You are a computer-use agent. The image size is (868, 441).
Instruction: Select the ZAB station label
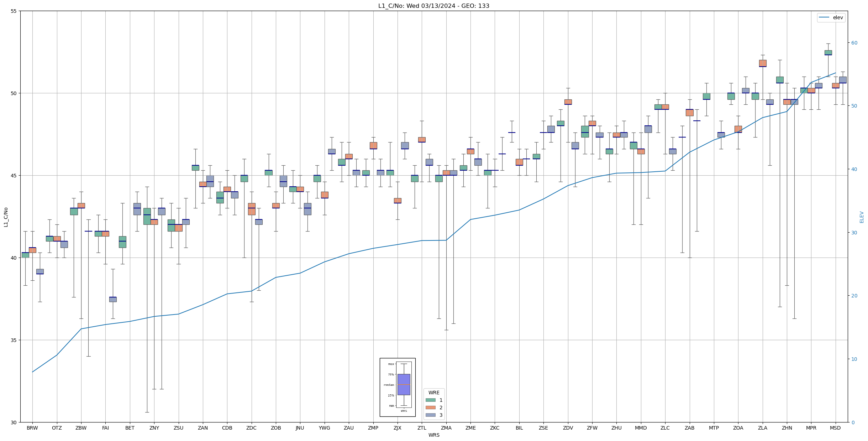point(690,428)
